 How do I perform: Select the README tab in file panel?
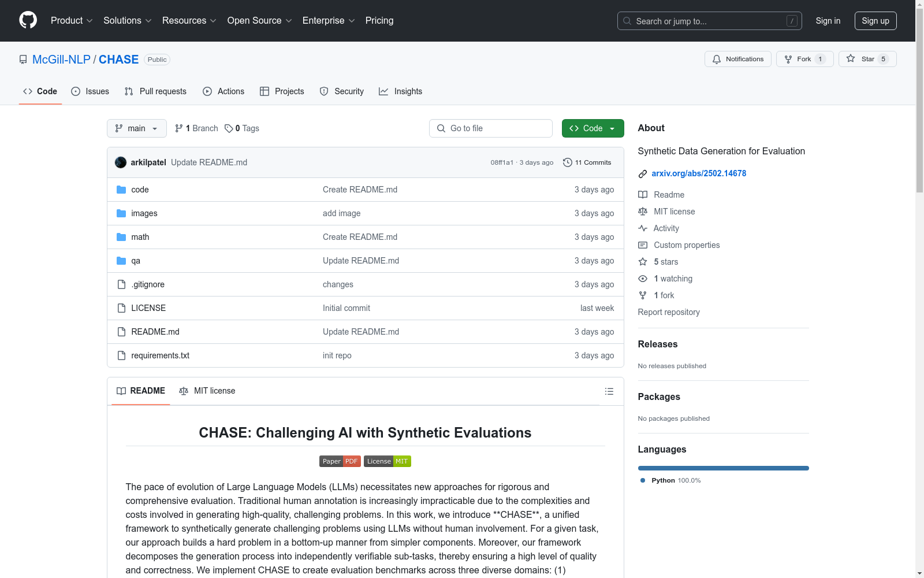click(x=141, y=391)
